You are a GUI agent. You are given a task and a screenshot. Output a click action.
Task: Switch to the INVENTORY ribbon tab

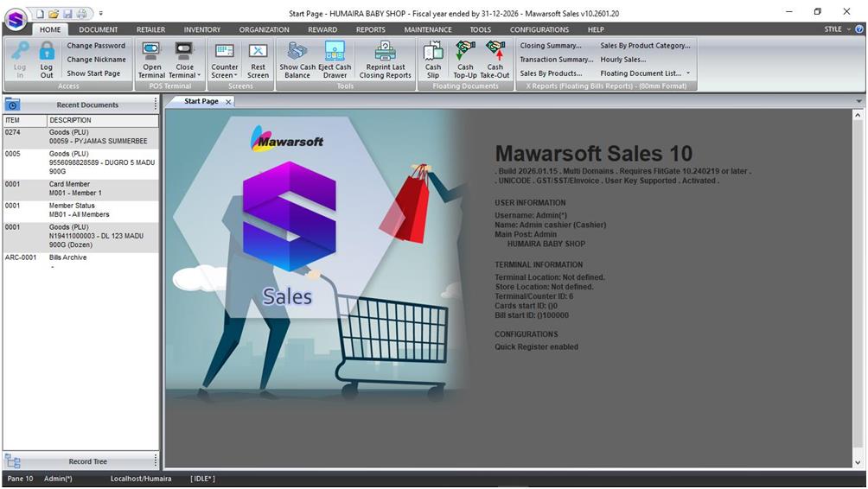click(202, 29)
